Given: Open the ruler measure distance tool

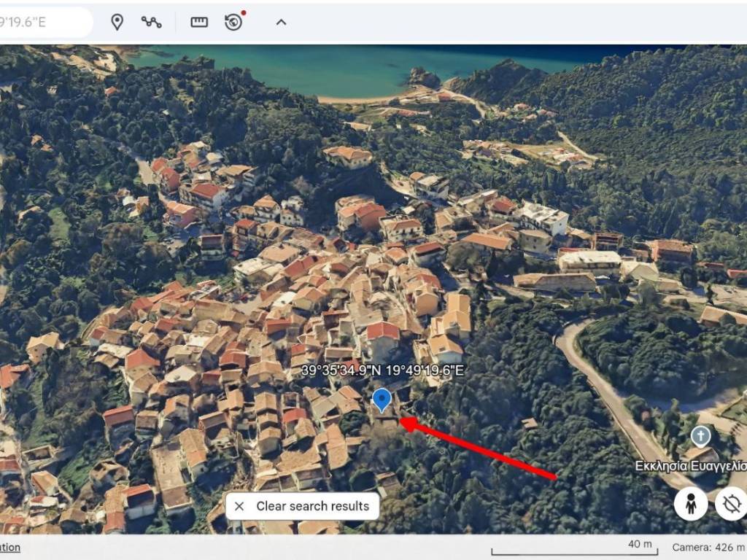Looking at the screenshot, I should click(x=199, y=22).
